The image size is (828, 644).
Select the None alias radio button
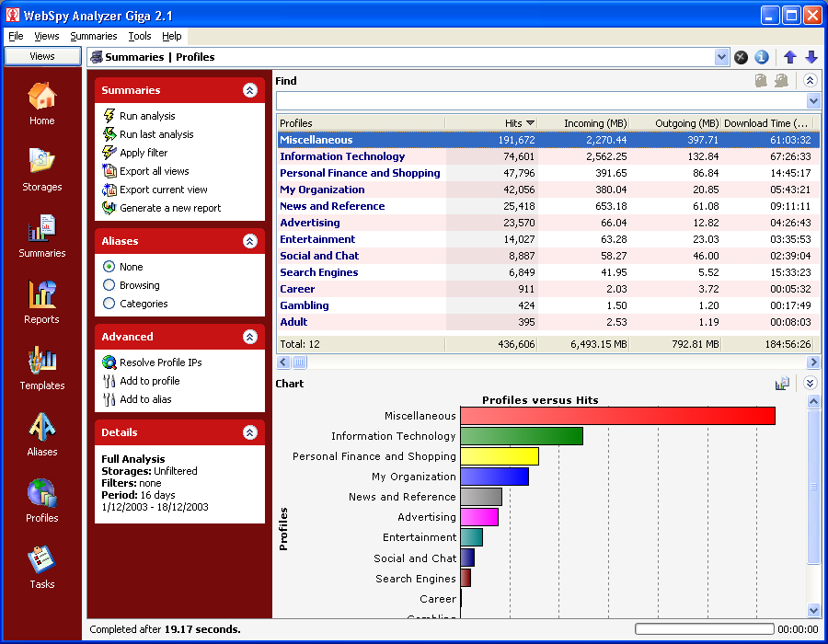(x=109, y=267)
